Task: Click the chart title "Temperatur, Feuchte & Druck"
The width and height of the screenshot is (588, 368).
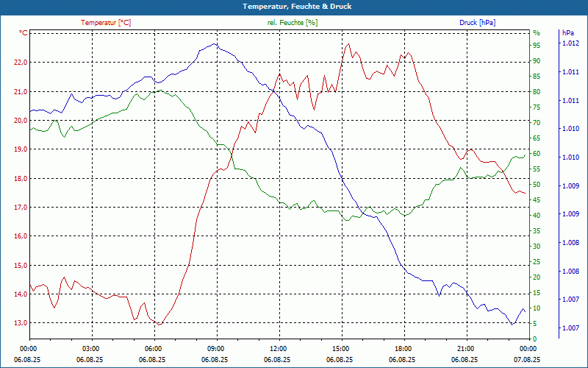Action: pyautogui.click(x=297, y=7)
